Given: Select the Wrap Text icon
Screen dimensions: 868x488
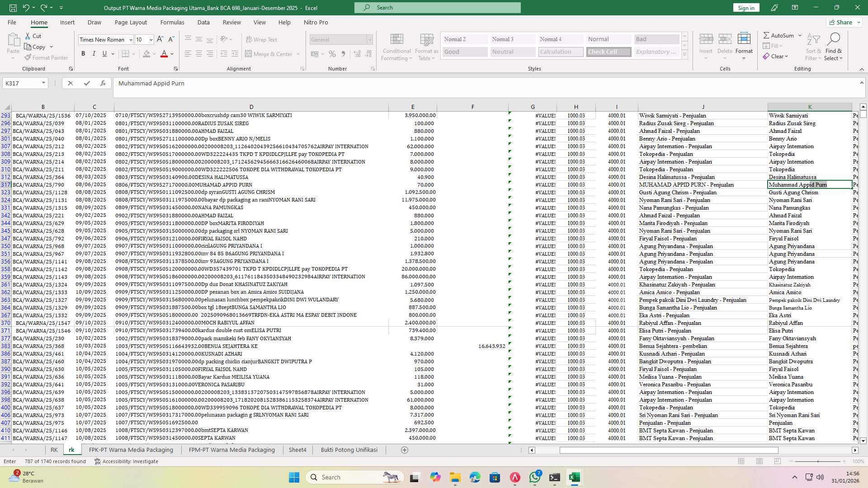Looking at the screenshot, I should (x=249, y=39).
